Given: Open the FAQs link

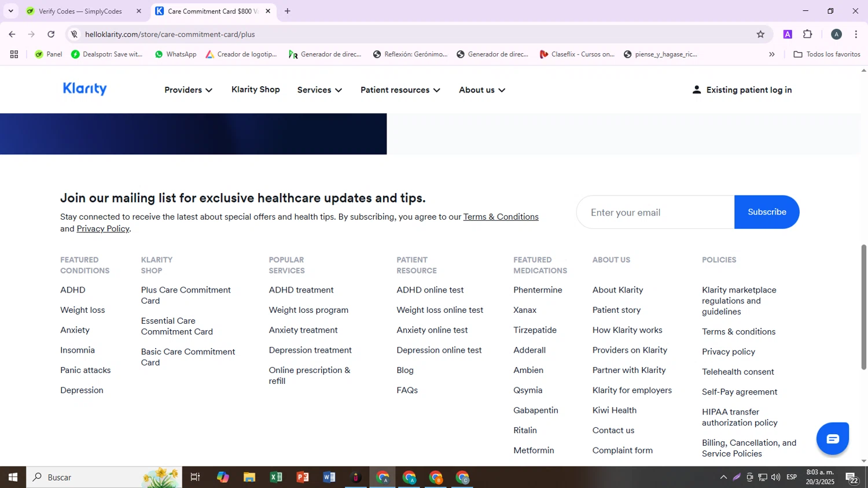Looking at the screenshot, I should point(407,390).
